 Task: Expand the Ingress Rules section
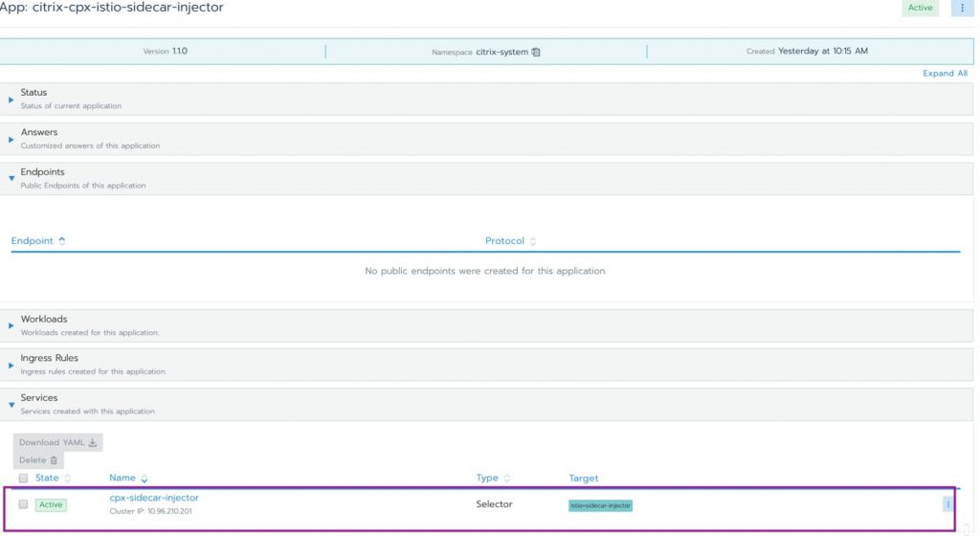click(x=11, y=365)
